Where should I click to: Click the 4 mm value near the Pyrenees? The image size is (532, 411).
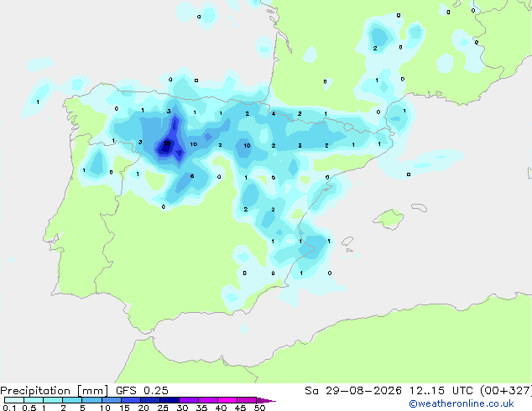pos(274,113)
